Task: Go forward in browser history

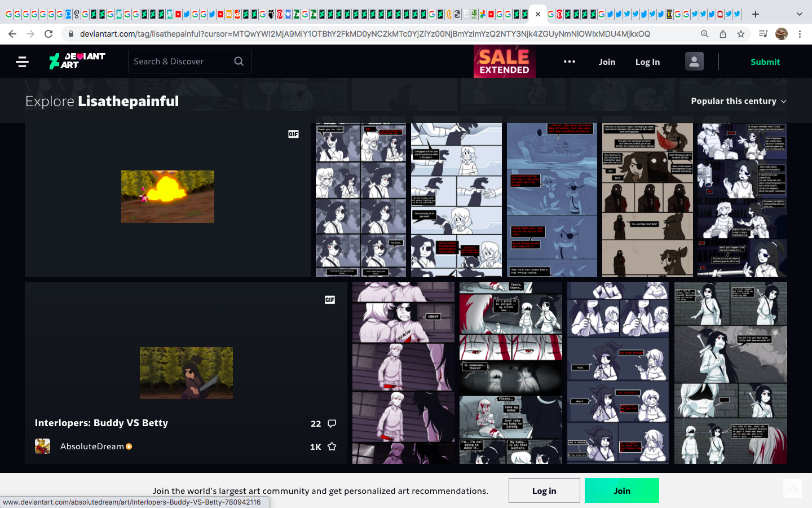Action: [30, 34]
